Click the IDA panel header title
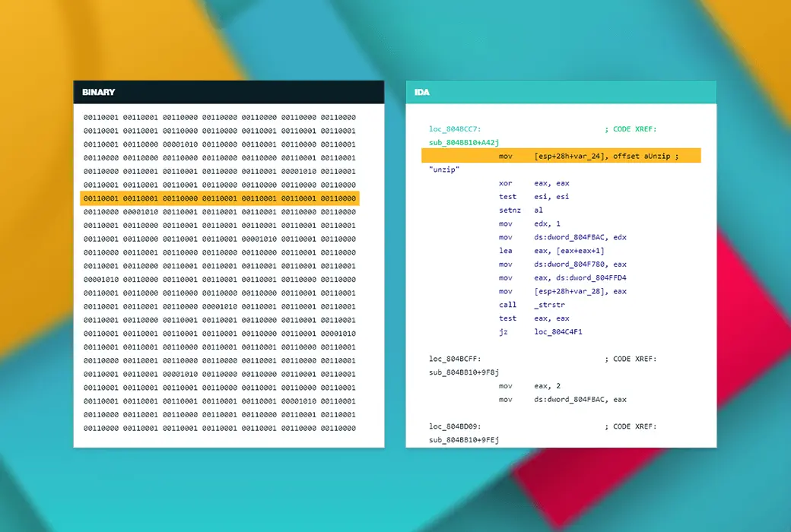791x532 pixels. pos(421,92)
